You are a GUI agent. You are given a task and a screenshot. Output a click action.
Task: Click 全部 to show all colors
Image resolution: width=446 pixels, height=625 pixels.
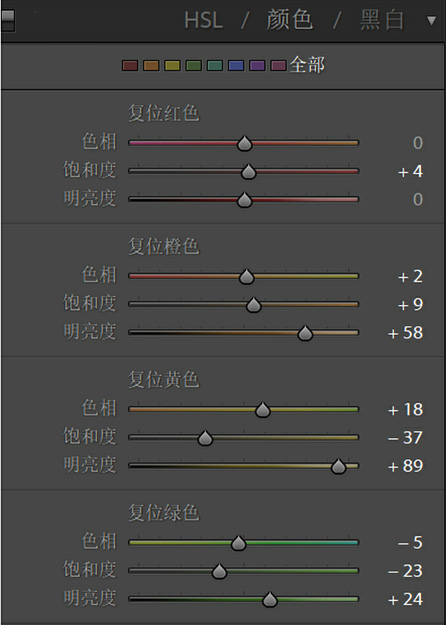[x=307, y=65]
